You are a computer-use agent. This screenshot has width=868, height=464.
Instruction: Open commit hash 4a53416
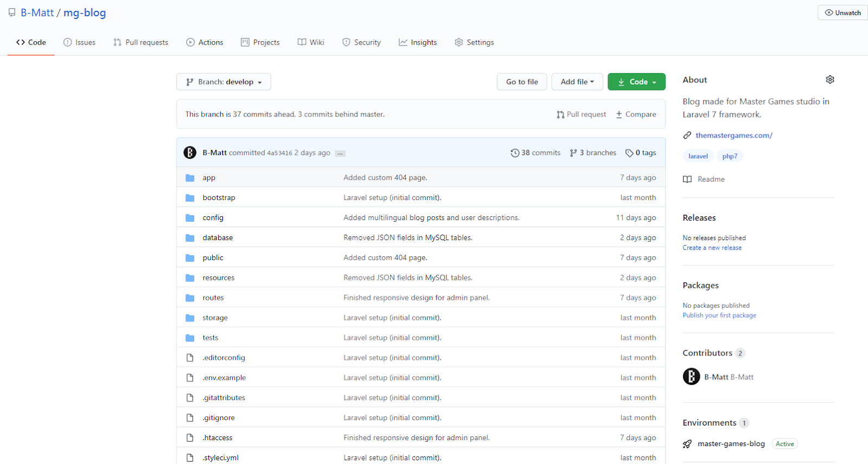tap(279, 153)
